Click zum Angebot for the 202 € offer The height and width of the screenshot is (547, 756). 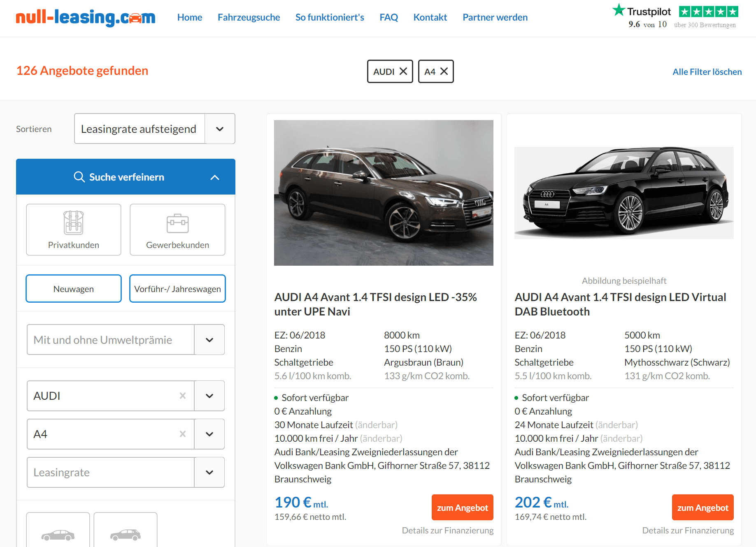coord(703,508)
